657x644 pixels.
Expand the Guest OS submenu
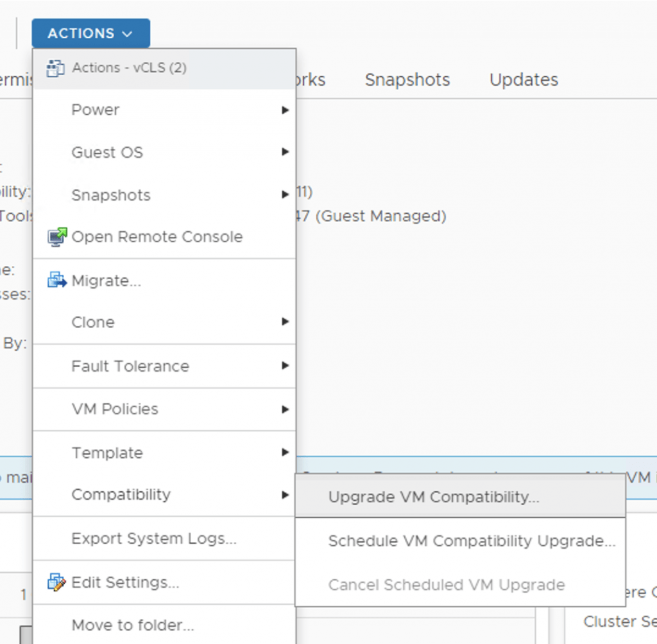click(107, 153)
